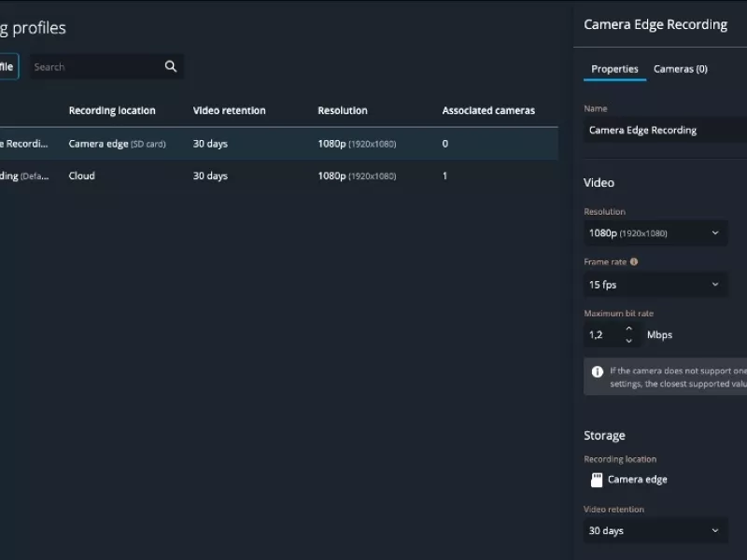Click the Associated cameras column header
The image size is (747, 560).
(x=488, y=110)
